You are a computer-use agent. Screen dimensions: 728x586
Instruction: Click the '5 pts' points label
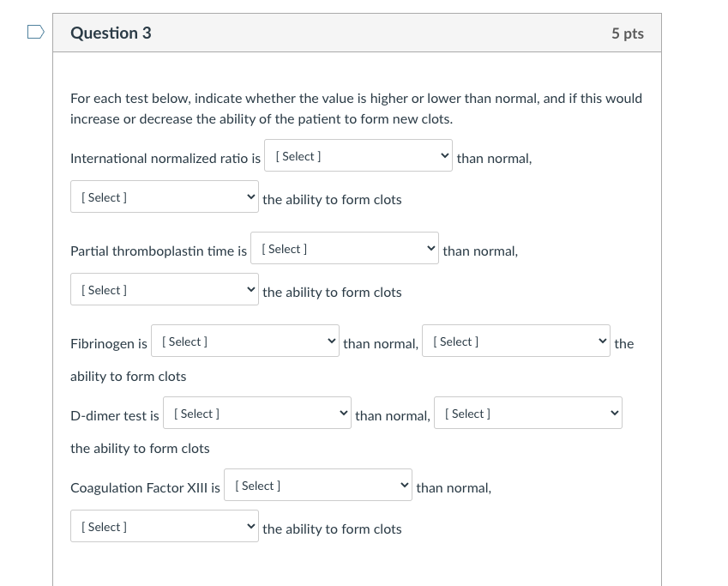pos(627,33)
